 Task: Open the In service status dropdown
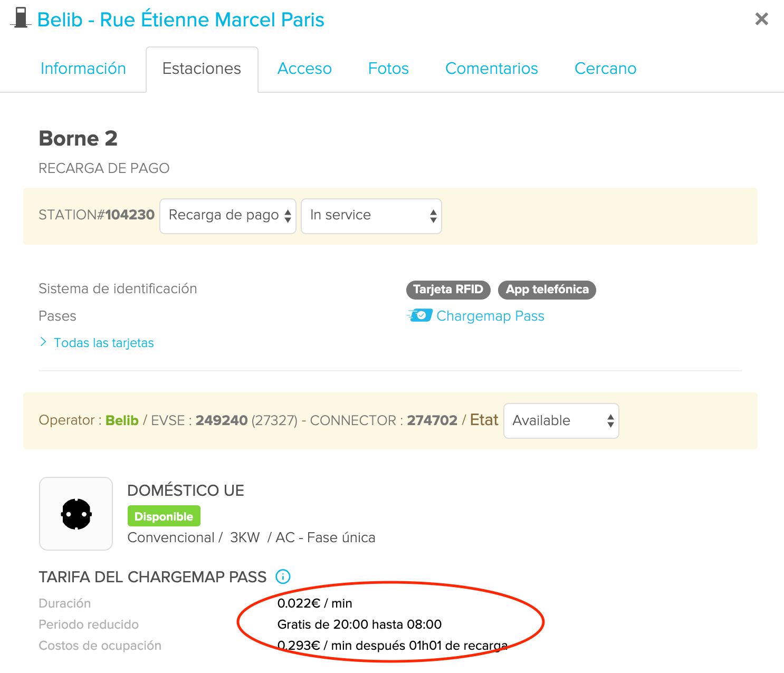(371, 216)
